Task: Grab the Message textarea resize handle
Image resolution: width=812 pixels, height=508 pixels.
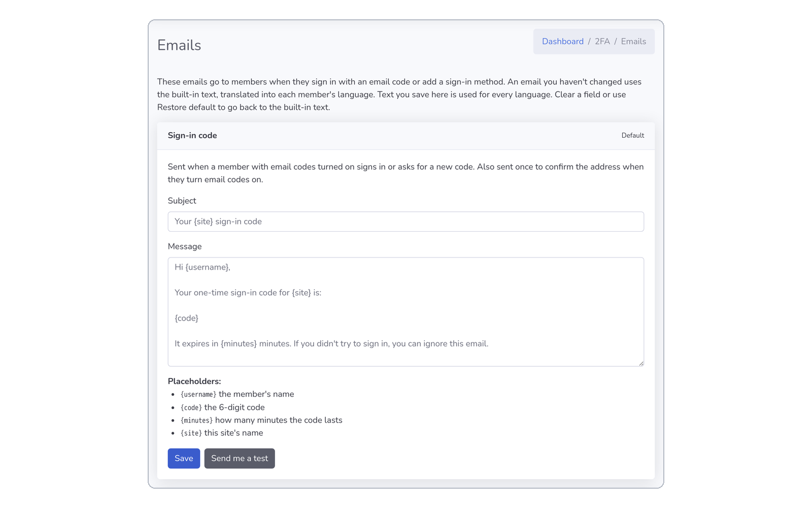Action: tap(641, 363)
